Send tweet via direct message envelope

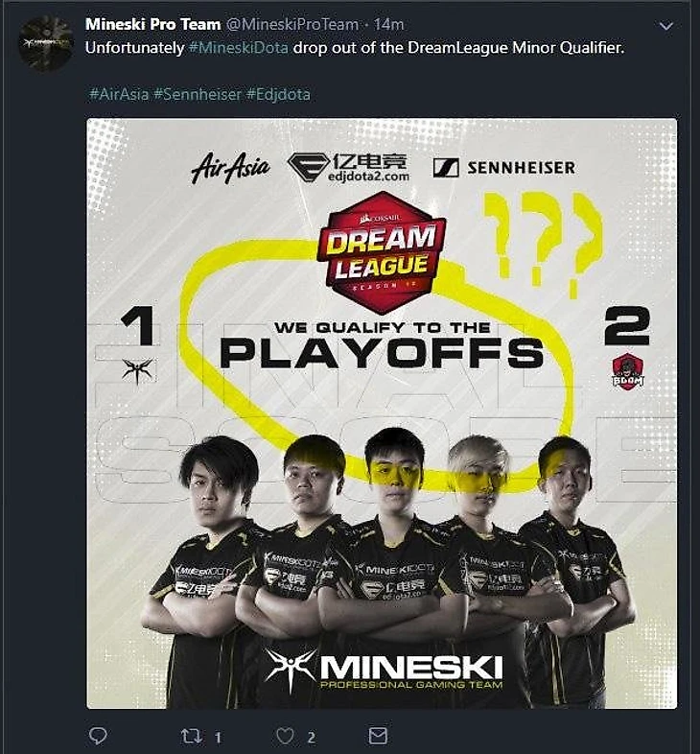click(x=378, y=736)
